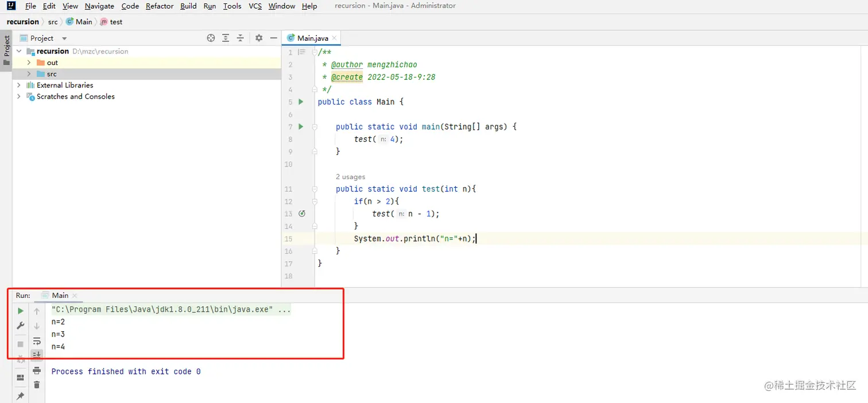Open the File menu
The height and width of the screenshot is (403, 868).
coord(30,6)
